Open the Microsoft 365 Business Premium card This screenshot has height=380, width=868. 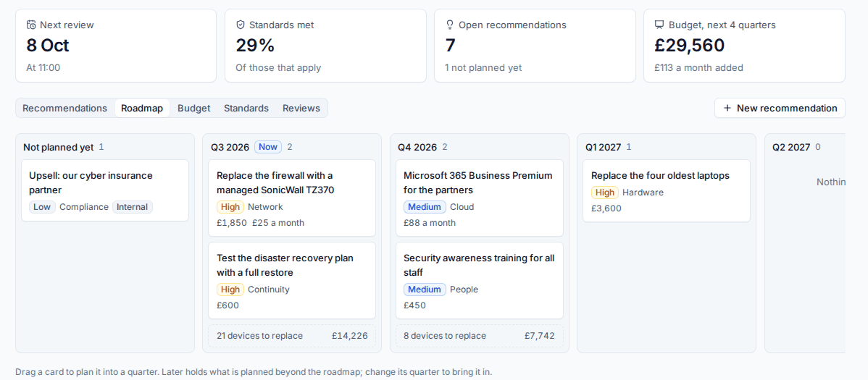[480, 198]
